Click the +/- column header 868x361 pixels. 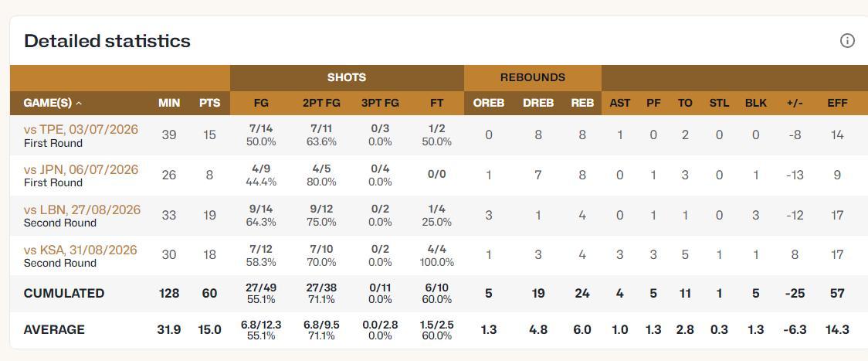pos(795,103)
